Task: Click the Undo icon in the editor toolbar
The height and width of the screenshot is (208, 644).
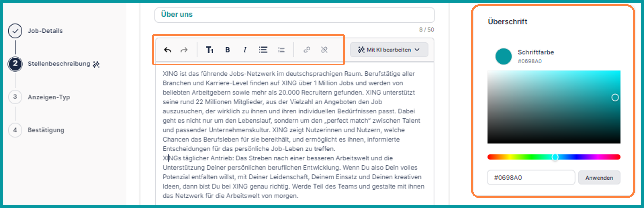Action: click(x=168, y=50)
